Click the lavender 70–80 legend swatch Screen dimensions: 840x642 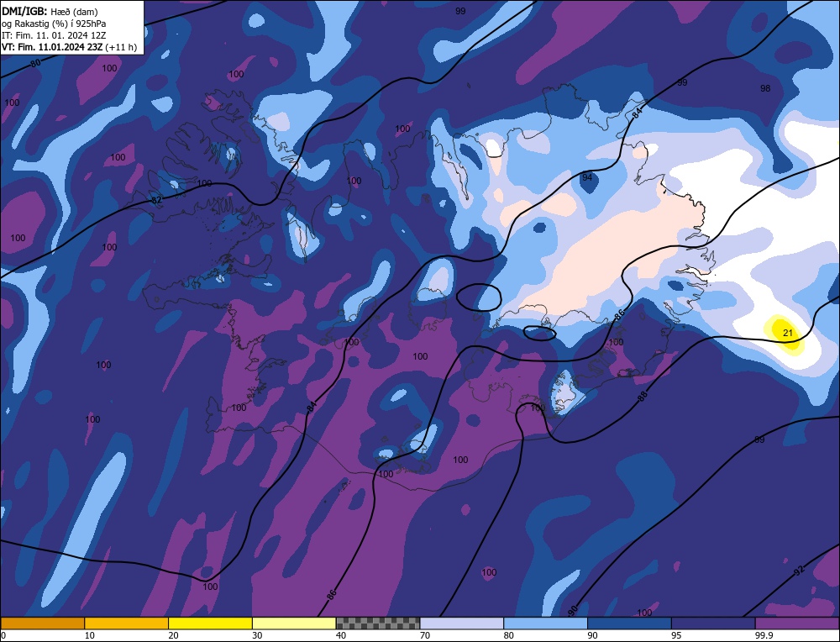click(x=462, y=624)
